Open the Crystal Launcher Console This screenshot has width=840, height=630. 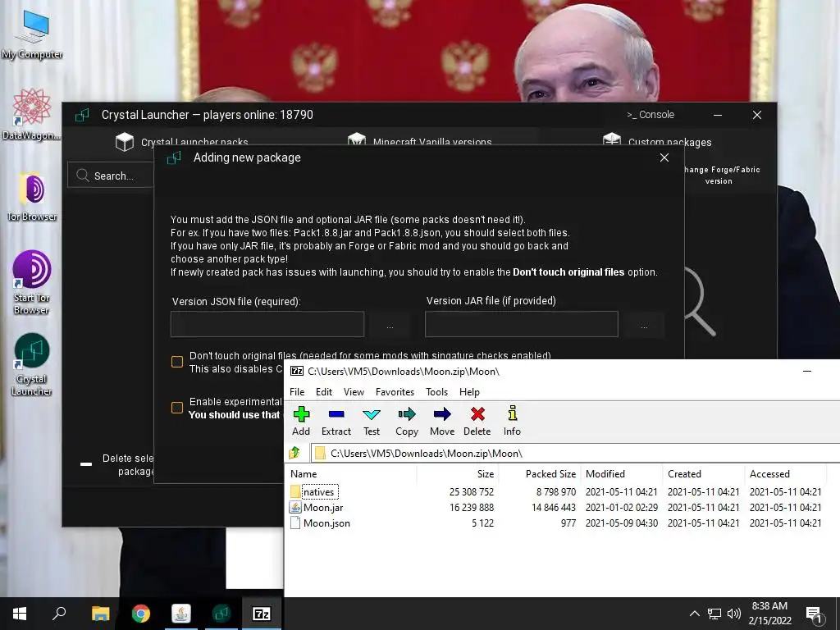coord(651,115)
